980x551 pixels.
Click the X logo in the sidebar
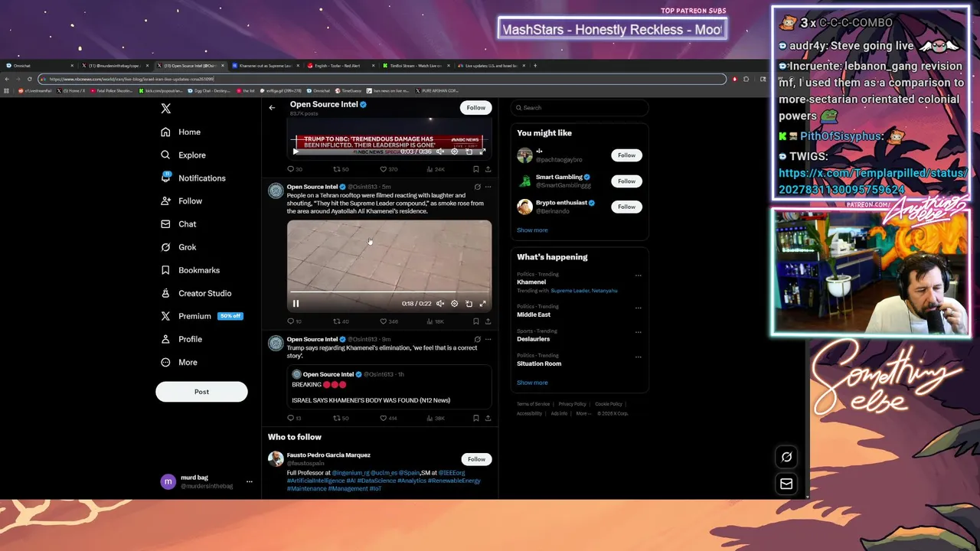(x=165, y=109)
